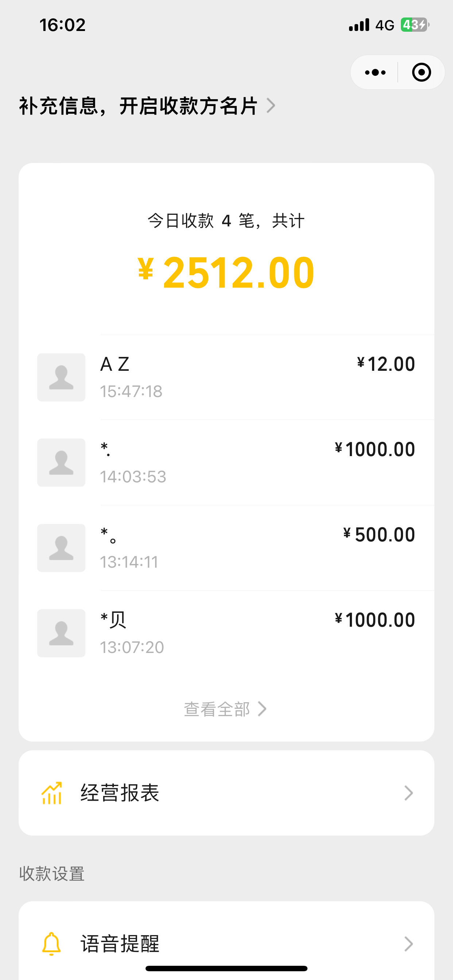
Task: Open 经营报表 menu entry
Action: [x=120, y=793]
